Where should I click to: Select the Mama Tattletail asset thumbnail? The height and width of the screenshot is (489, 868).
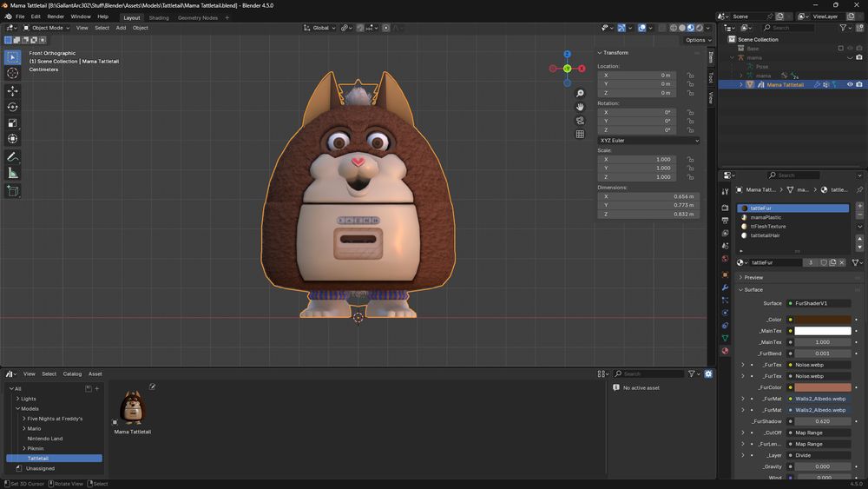click(132, 406)
